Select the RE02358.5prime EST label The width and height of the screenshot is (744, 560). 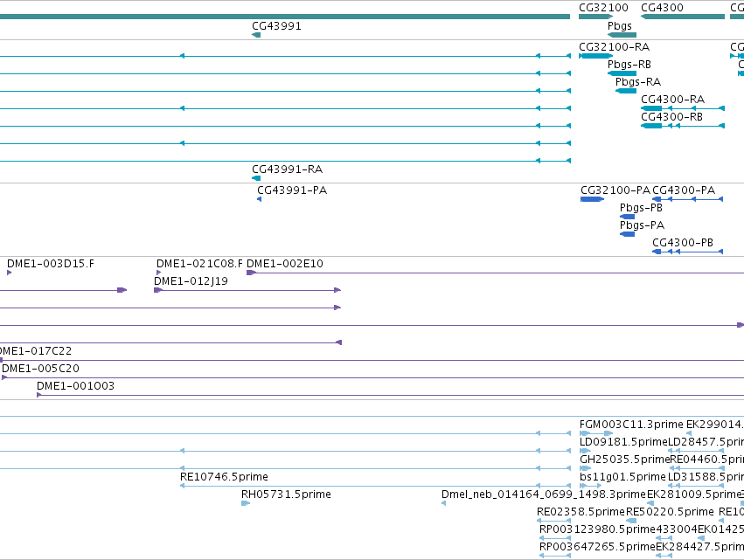581,512
